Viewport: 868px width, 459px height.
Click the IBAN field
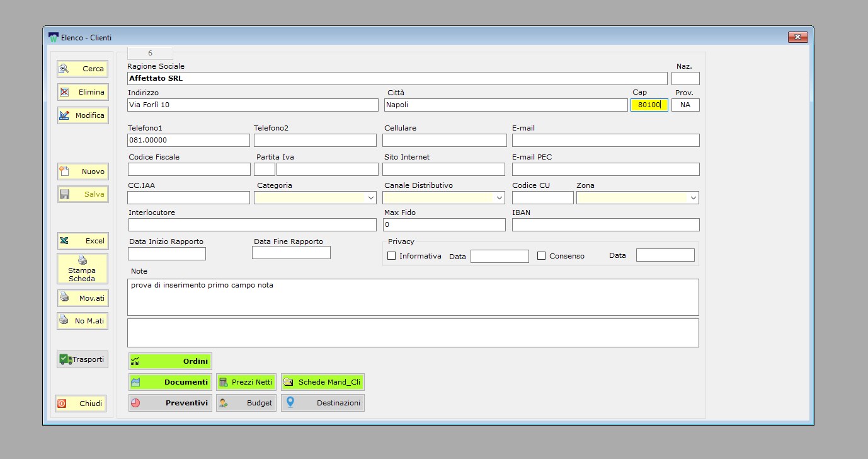[605, 224]
